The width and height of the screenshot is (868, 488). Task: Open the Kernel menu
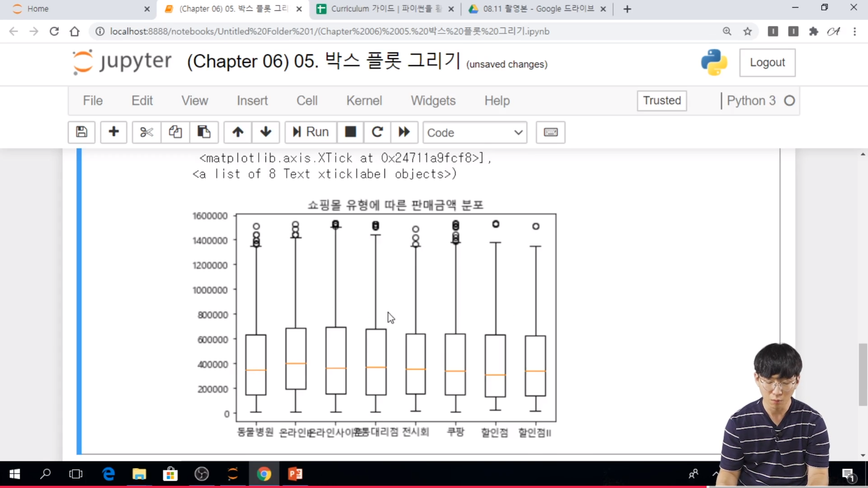click(364, 100)
